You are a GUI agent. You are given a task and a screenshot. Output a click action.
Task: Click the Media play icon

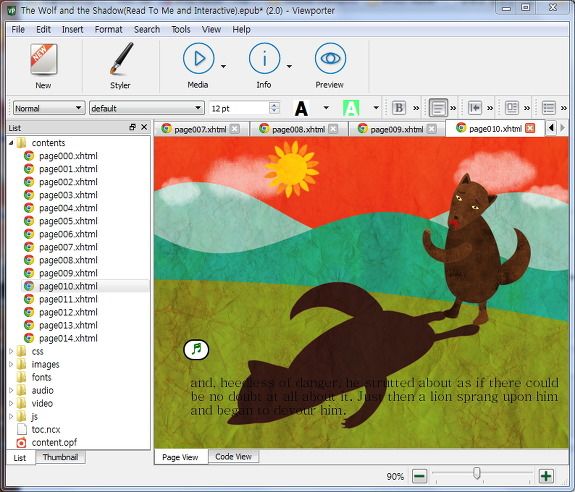(198, 58)
